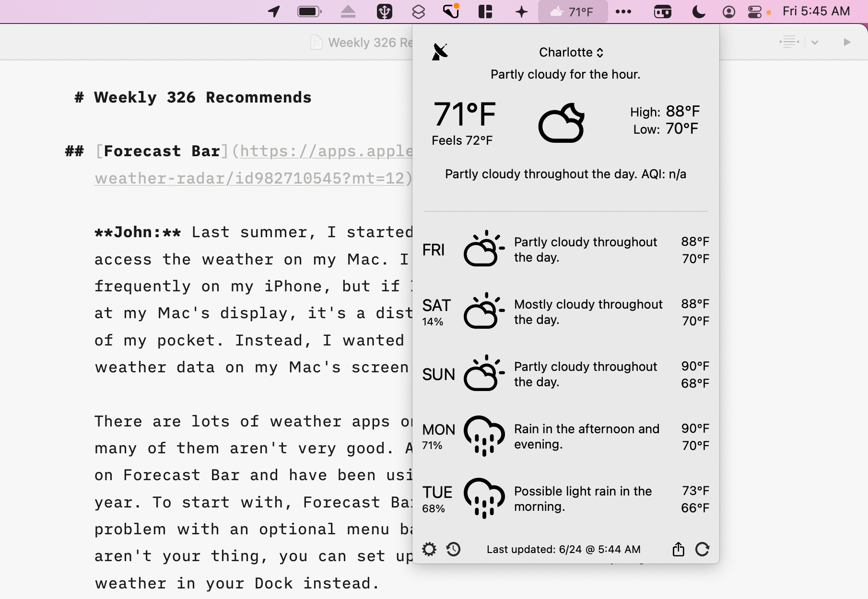Click the eject icon in menu bar

tap(348, 12)
